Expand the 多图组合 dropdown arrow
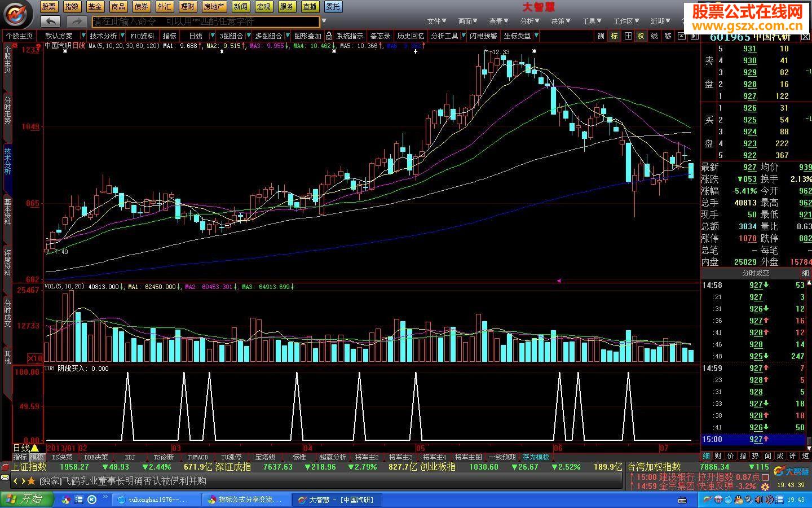 point(288,36)
